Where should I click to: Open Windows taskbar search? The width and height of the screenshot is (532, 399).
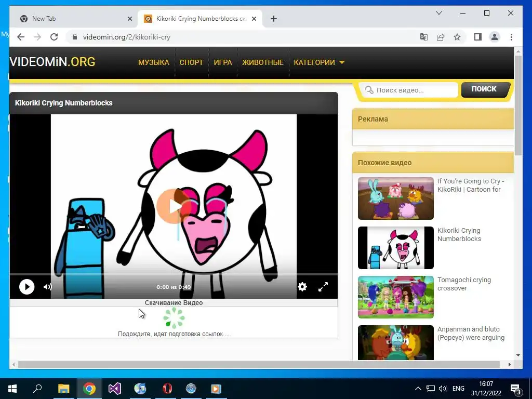point(37,389)
